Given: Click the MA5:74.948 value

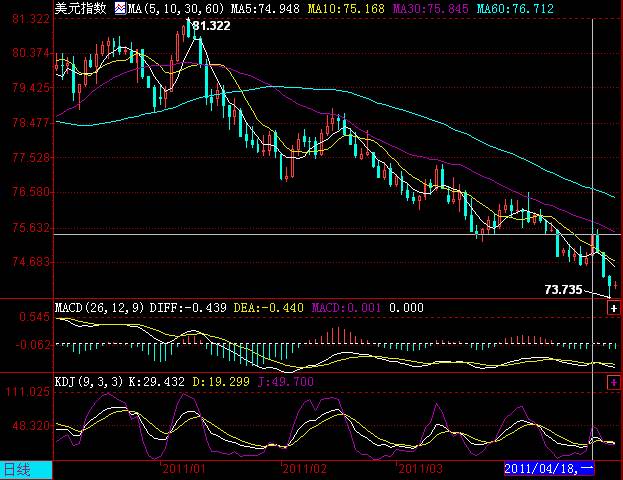Looking at the screenshot, I should tap(265, 8).
